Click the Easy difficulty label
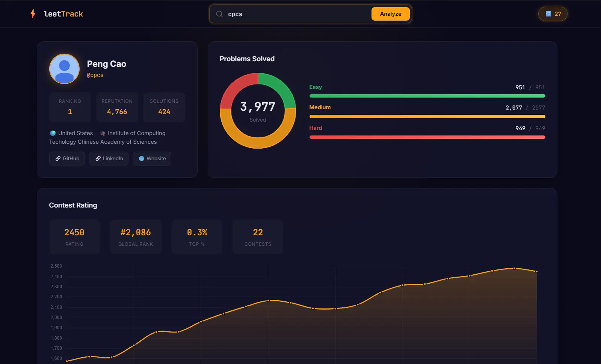Image resolution: width=601 pixels, height=364 pixels. tap(316, 87)
